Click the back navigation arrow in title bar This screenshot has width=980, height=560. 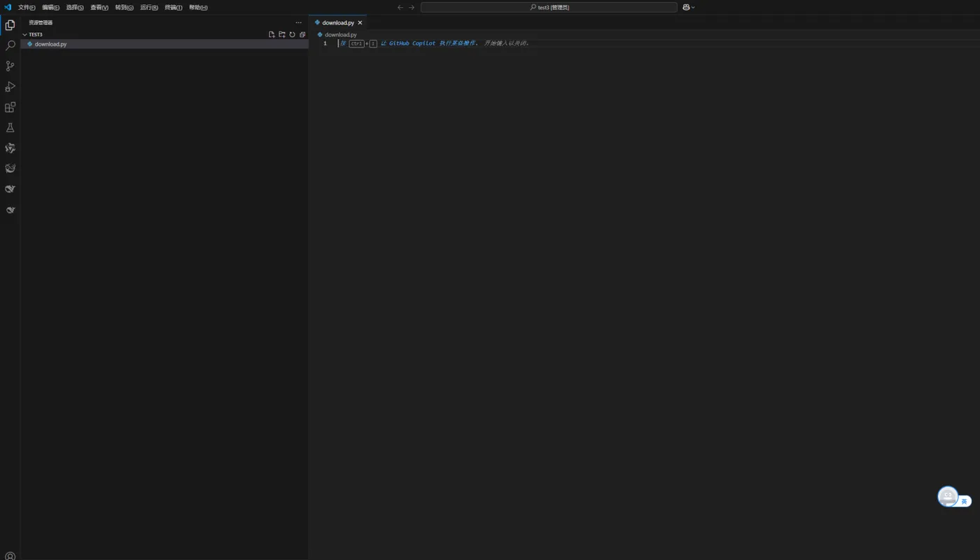tap(400, 7)
